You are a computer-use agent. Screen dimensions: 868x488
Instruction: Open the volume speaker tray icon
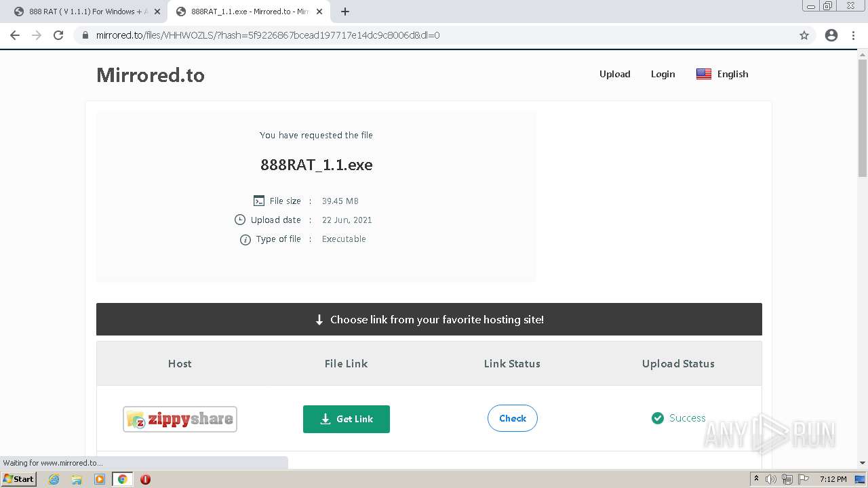(771, 479)
